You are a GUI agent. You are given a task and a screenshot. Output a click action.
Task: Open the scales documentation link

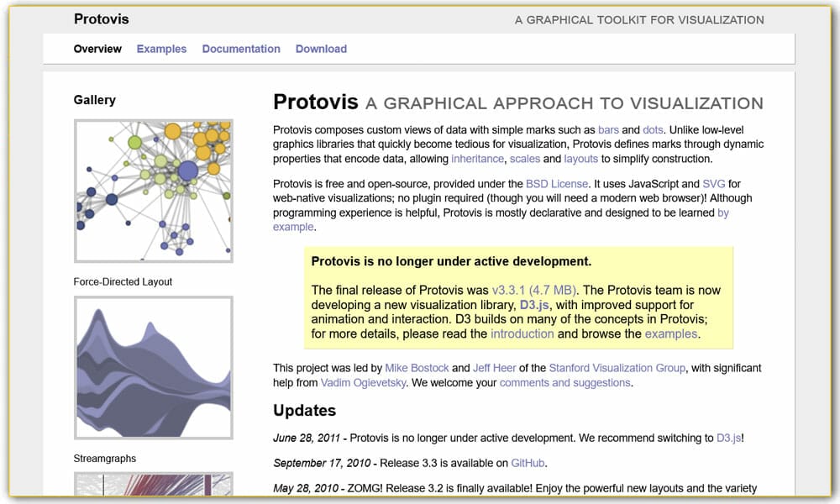525,158
